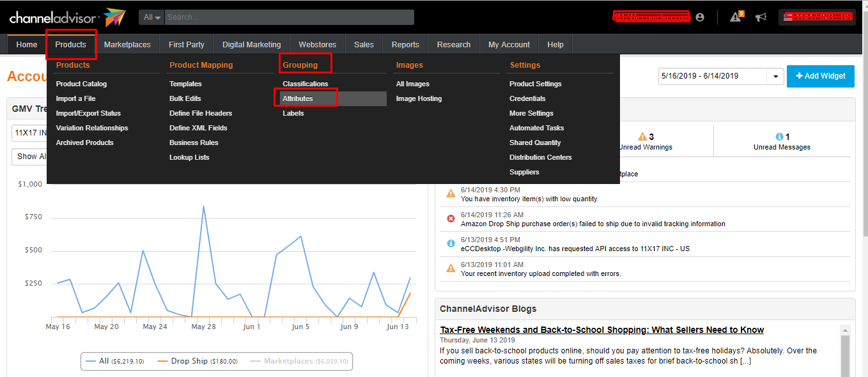Select Define File Headers
This screenshot has width=868, height=377.
coord(201,113)
